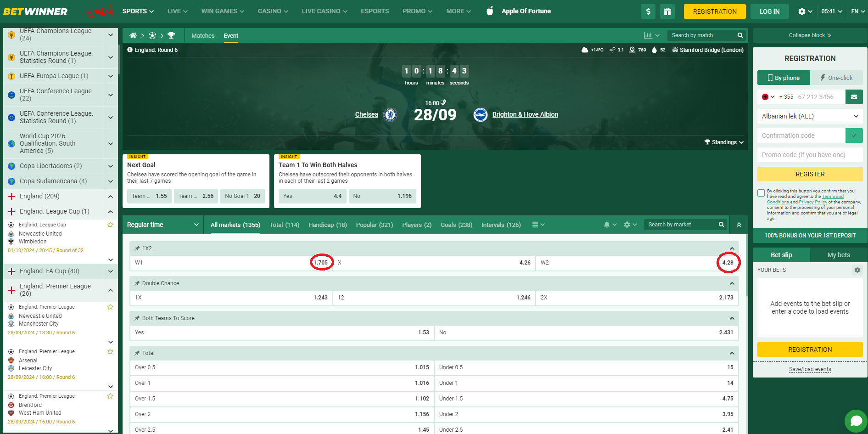Pin the Double Chance market

tap(137, 283)
